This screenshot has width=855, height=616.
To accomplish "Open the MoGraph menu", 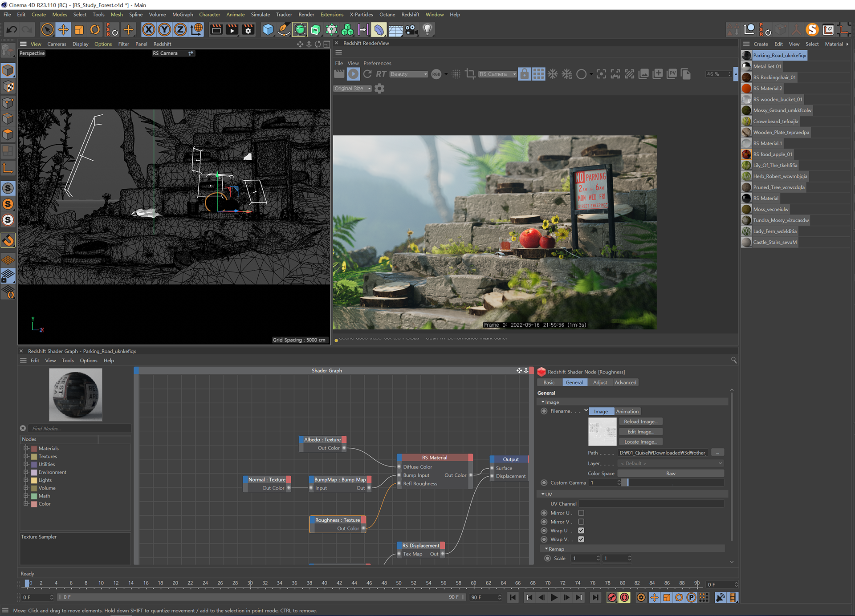I will [183, 15].
